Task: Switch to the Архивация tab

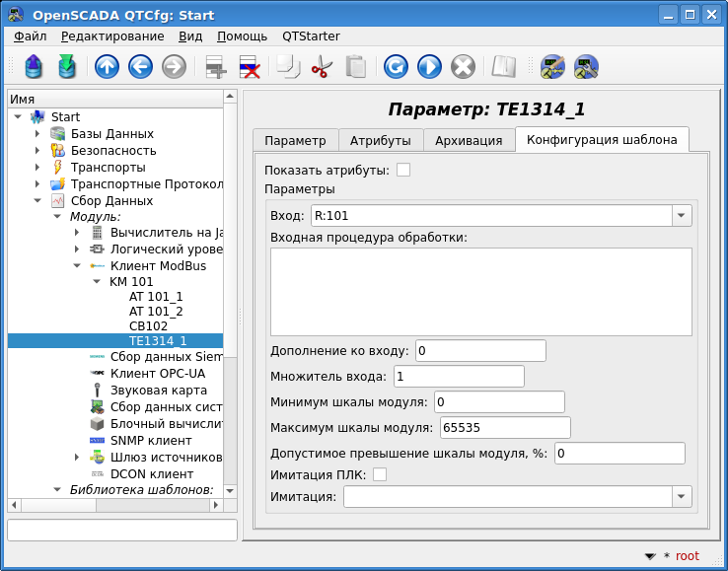Action: [x=469, y=140]
